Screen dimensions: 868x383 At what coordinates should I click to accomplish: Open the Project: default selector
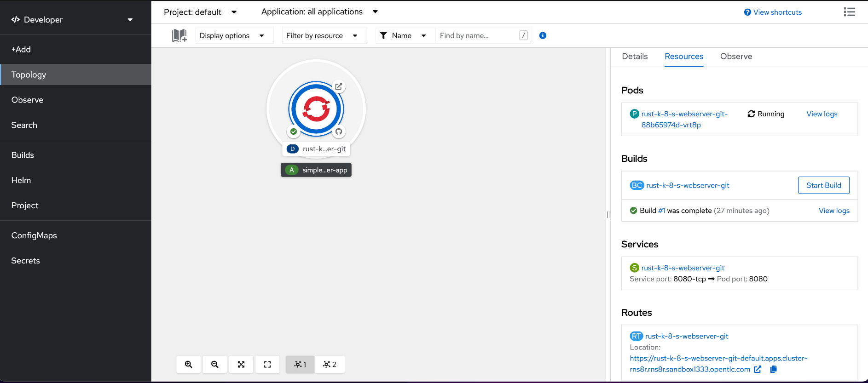200,12
